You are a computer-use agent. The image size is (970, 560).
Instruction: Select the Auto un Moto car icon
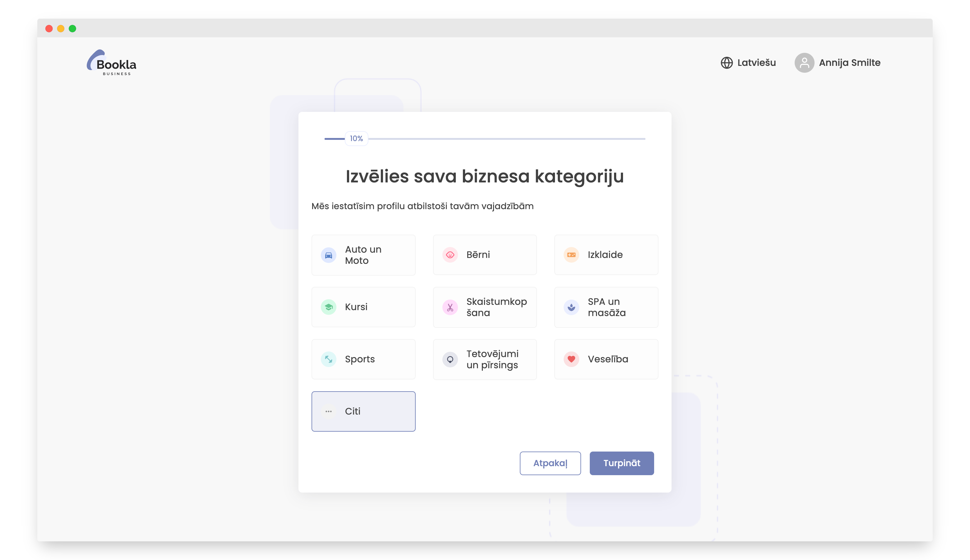coord(329,255)
